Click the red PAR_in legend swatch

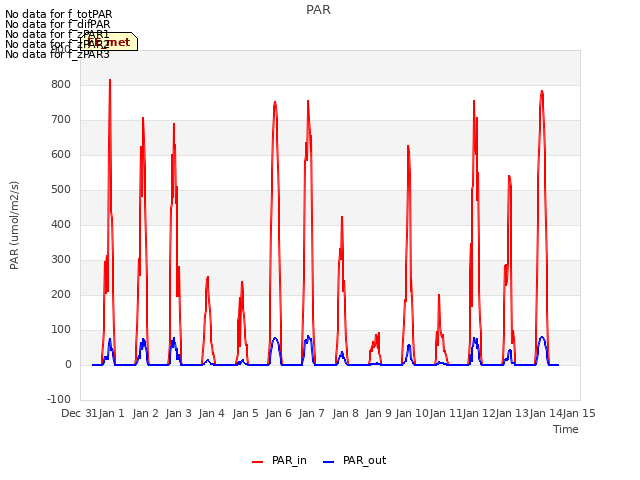(258, 462)
